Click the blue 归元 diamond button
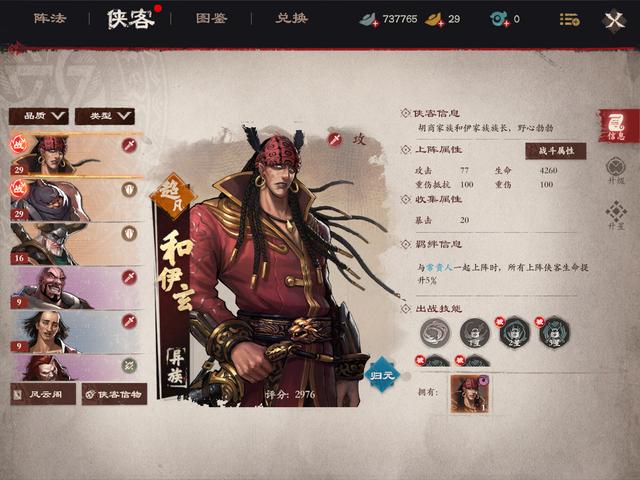The width and height of the screenshot is (640, 480). (382, 374)
